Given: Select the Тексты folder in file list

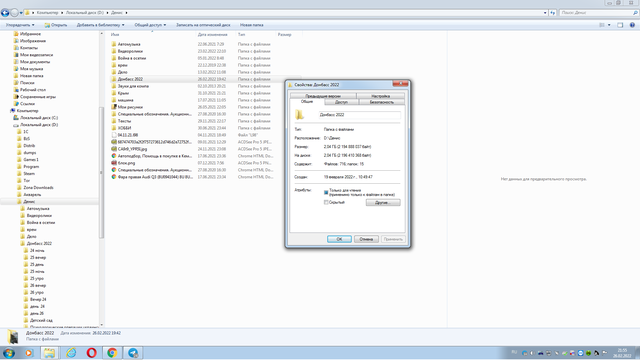Looking at the screenshot, I should click(x=124, y=121).
